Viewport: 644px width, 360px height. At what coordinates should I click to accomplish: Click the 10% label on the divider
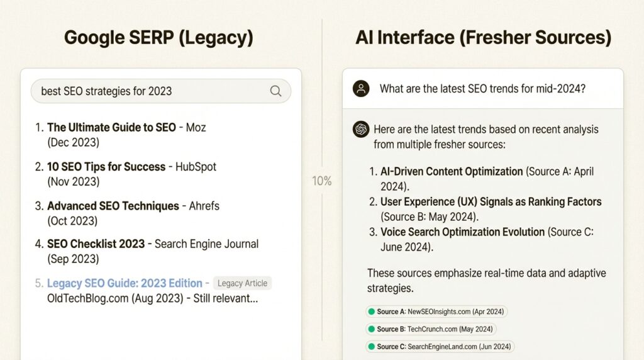[321, 181]
